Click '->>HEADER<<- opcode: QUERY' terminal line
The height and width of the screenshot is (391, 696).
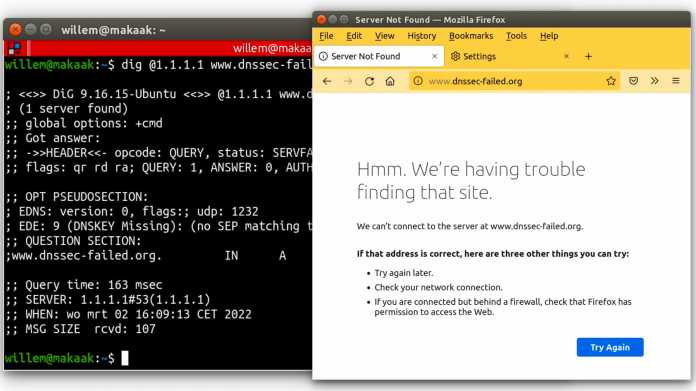pos(158,153)
